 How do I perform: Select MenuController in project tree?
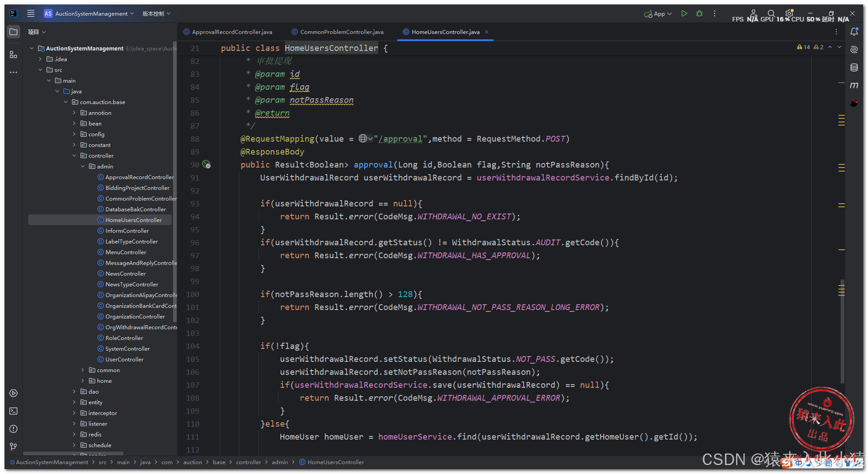tap(126, 252)
